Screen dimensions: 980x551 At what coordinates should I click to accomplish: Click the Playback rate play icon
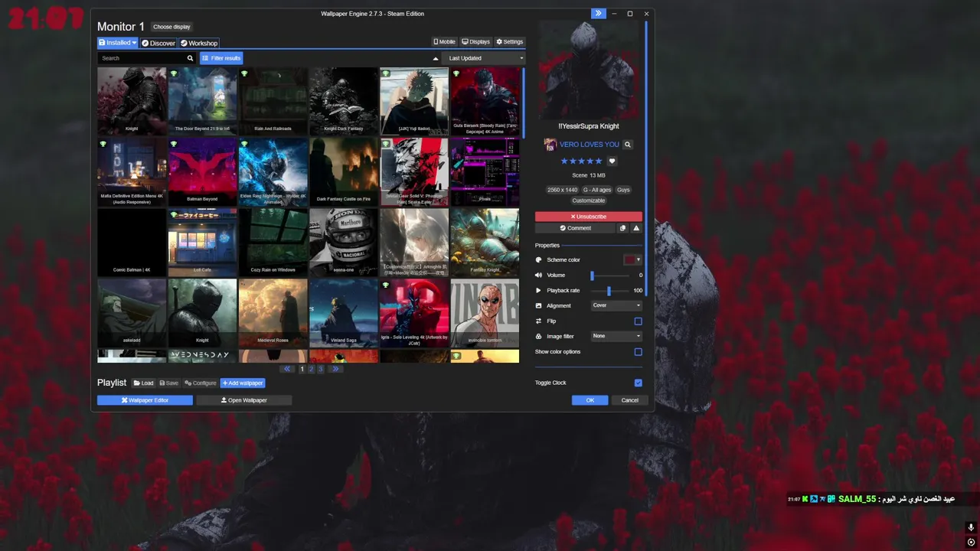(538, 291)
